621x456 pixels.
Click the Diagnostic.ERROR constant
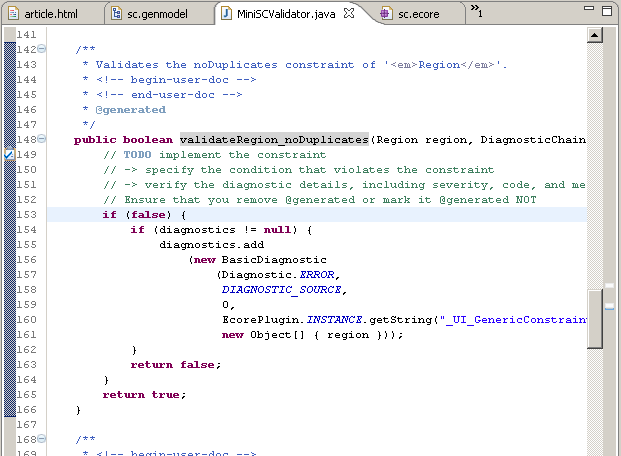pos(280,275)
